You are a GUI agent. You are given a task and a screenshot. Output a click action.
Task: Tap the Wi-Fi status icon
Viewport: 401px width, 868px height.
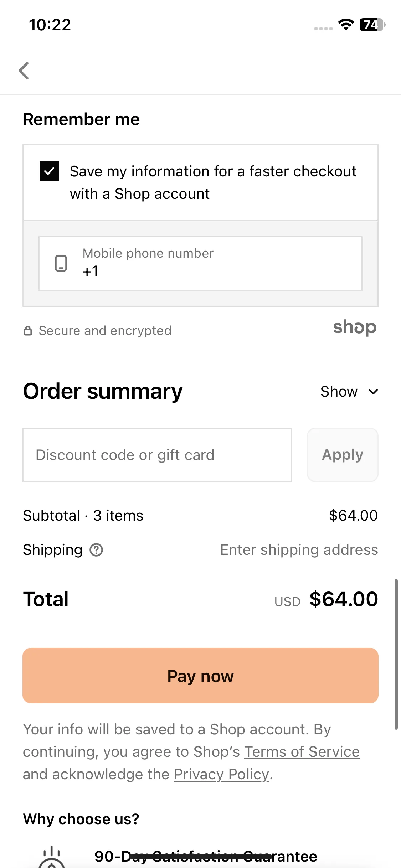coord(346,25)
